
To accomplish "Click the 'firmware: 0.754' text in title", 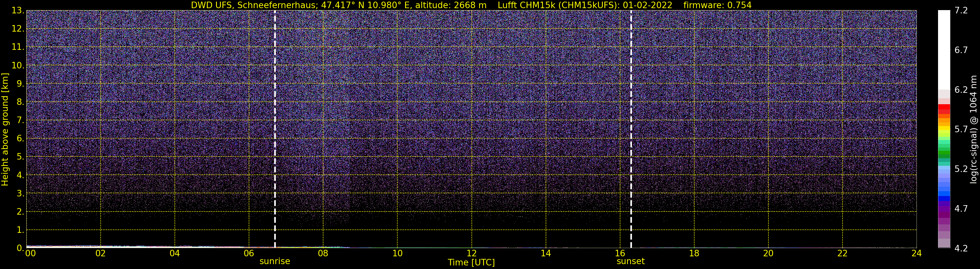I will (x=717, y=5).
